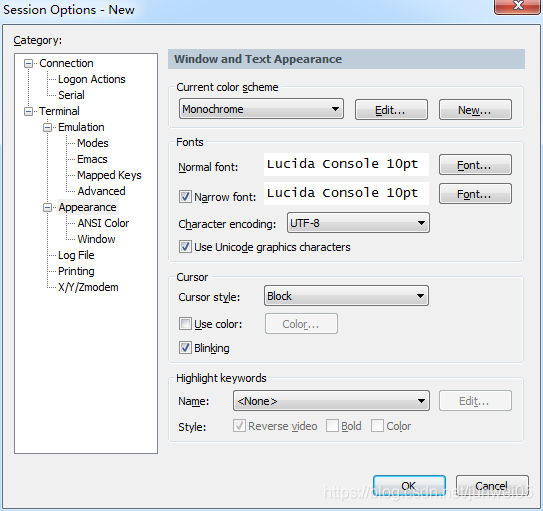Select Serial category

(71, 95)
